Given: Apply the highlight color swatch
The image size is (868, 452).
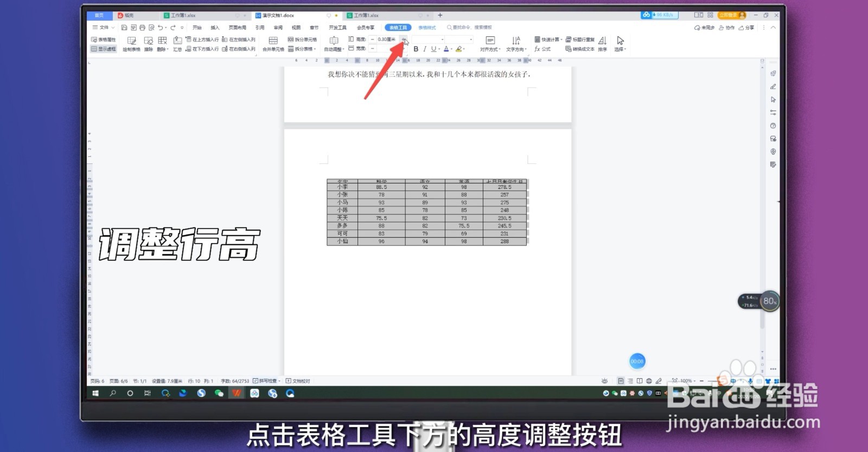Looking at the screenshot, I should click(x=458, y=49).
